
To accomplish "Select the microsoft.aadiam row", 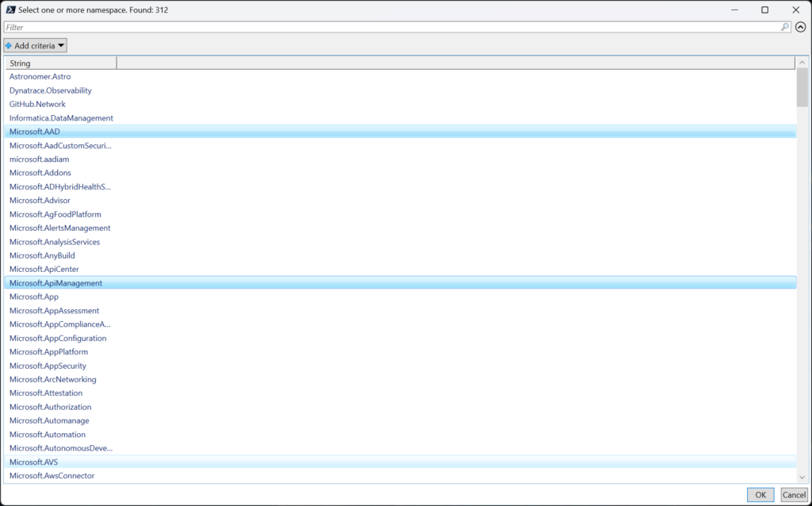I will pyautogui.click(x=400, y=159).
